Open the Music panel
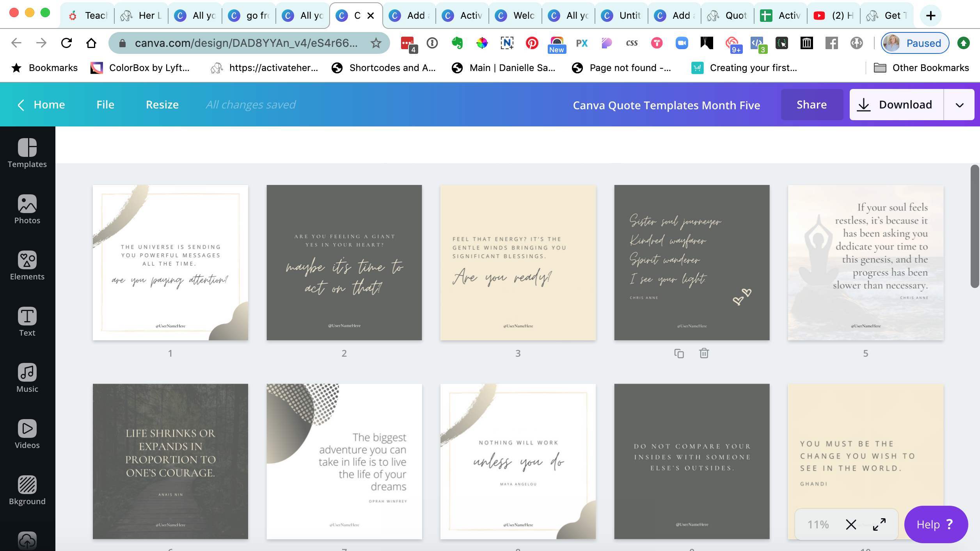Screen dimensions: 980x551 pyautogui.click(x=27, y=378)
